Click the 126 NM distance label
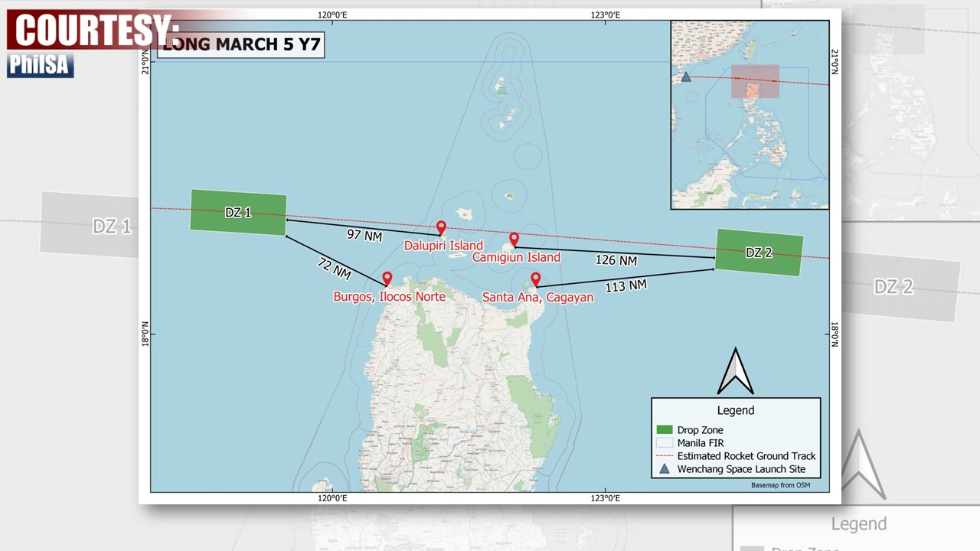Image resolution: width=980 pixels, height=551 pixels. point(616,260)
